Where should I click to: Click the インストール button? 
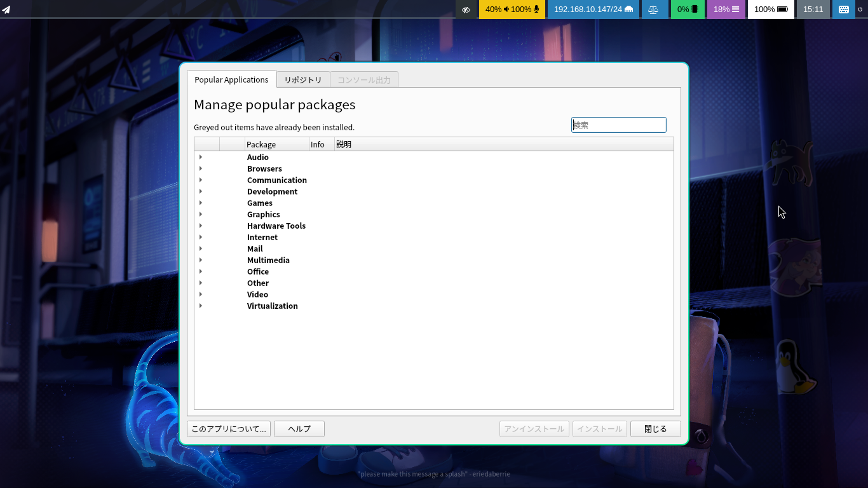tap(600, 429)
